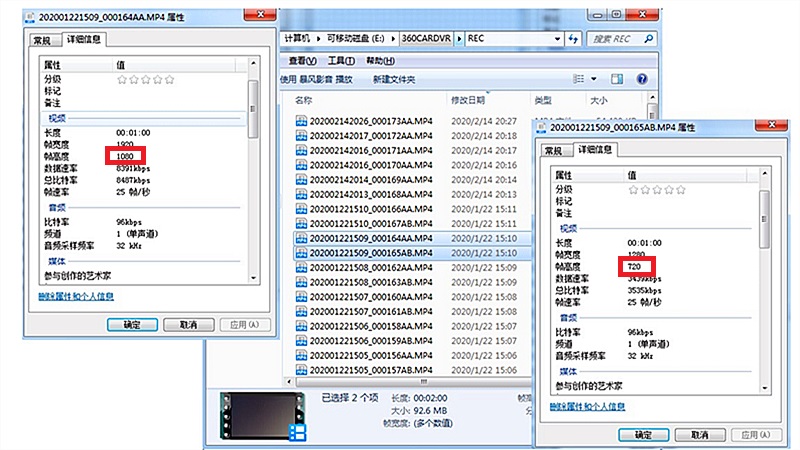800x450 pixels.
Task: Click 使用 暴风影音 播放 toolbar command
Action: pyautogui.click(x=316, y=79)
